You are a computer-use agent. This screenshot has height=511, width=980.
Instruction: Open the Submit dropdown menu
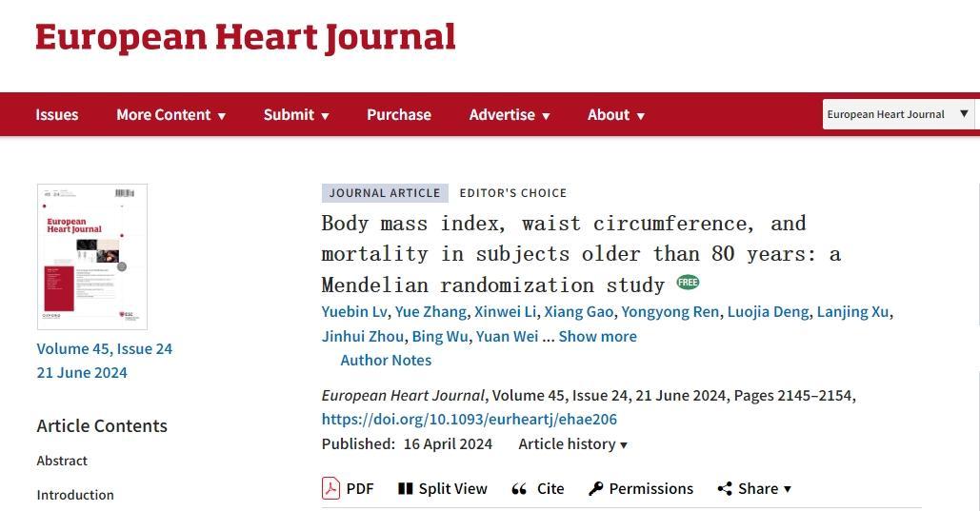click(296, 114)
